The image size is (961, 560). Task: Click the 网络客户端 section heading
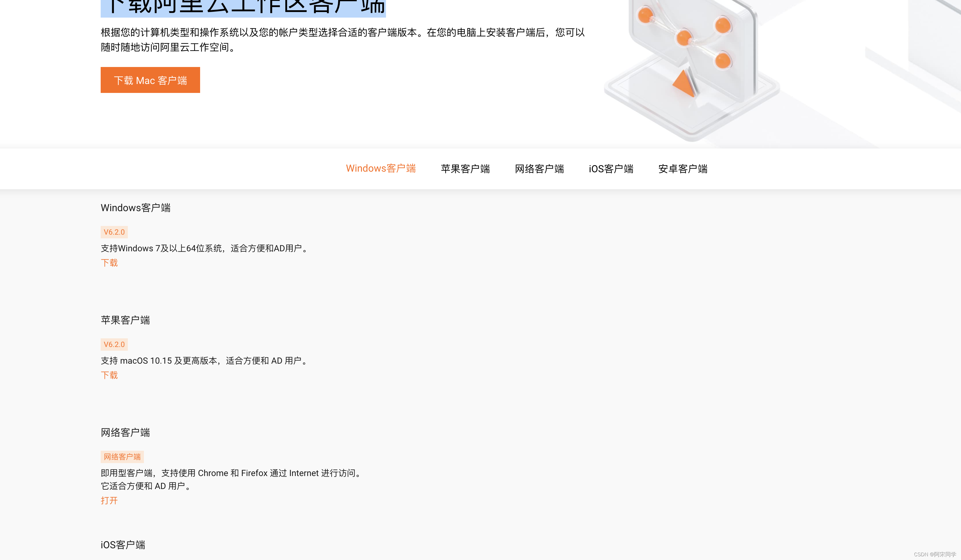[125, 432]
